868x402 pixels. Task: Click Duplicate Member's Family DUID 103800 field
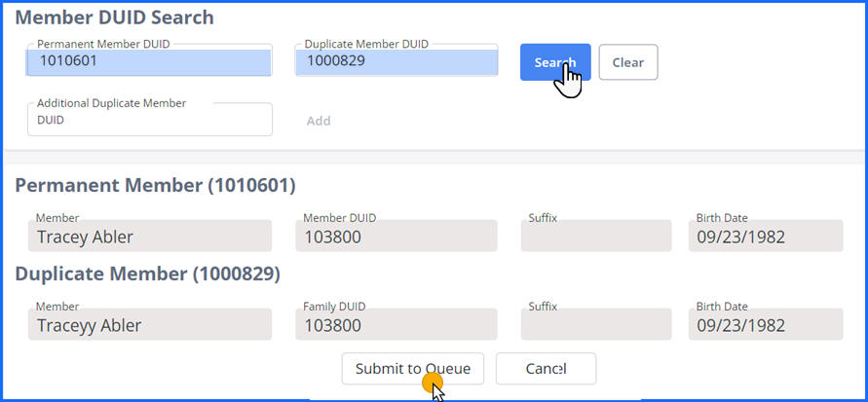click(x=396, y=324)
